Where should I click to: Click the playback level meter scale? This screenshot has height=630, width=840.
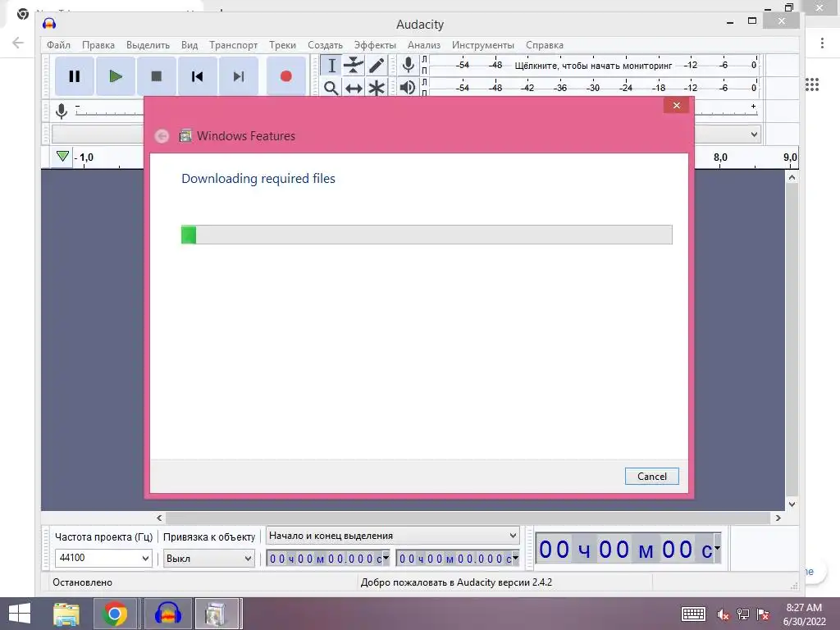(x=593, y=87)
